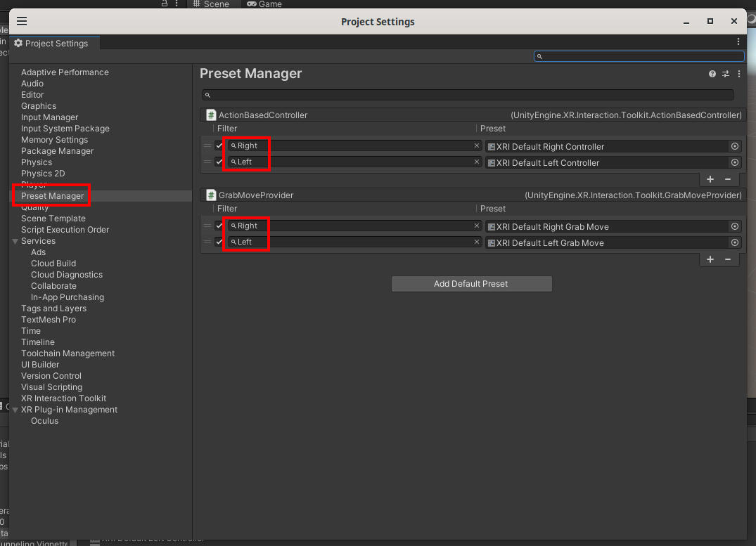Open the hamburger menu in title bar
Image resolution: width=756 pixels, height=546 pixels.
(22, 21)
